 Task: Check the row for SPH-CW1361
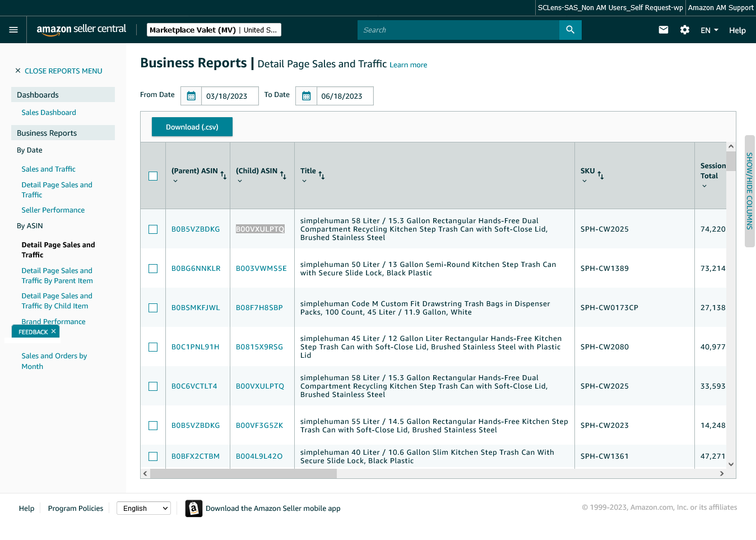pyautogui.click(x=153, y=456)
